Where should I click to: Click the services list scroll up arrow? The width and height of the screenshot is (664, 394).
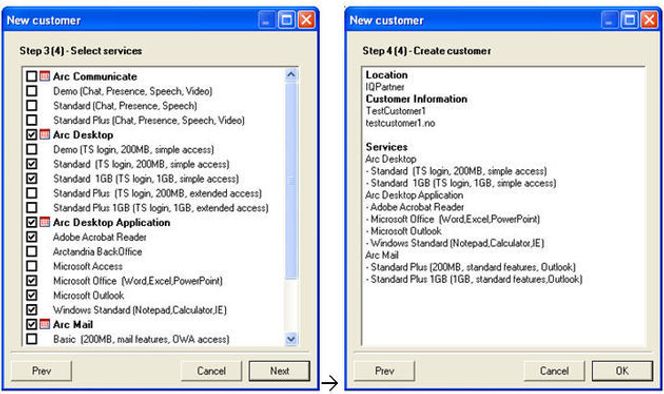click(x=291, y=75)
